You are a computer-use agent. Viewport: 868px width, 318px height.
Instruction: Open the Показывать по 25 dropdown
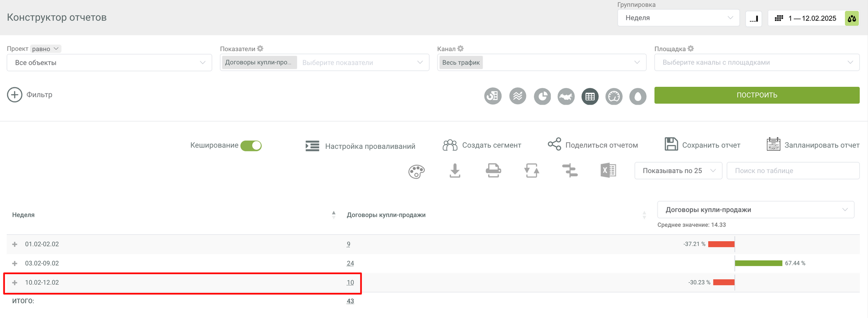point(678,171)
